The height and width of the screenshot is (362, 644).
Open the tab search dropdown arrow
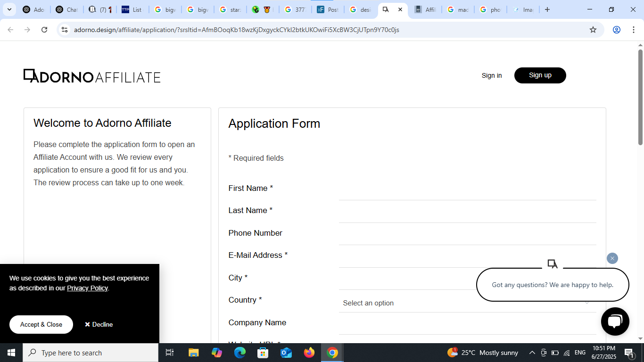point(9,9)
